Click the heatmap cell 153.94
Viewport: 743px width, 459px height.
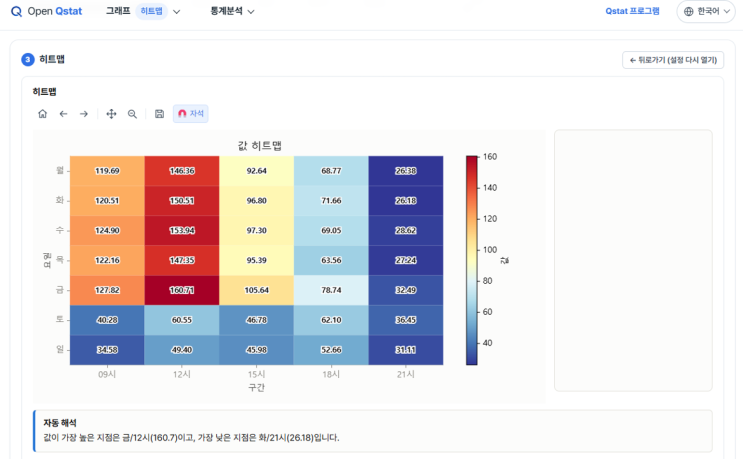click(182, 230)
